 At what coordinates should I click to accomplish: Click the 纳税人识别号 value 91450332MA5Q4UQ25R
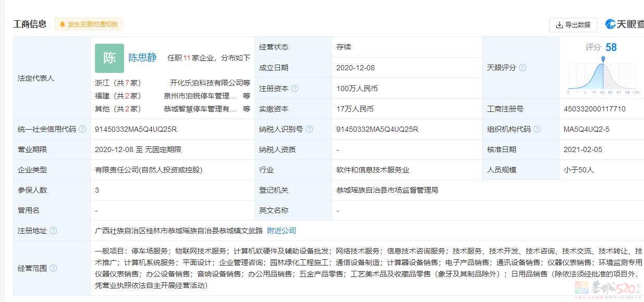[377, 129]
